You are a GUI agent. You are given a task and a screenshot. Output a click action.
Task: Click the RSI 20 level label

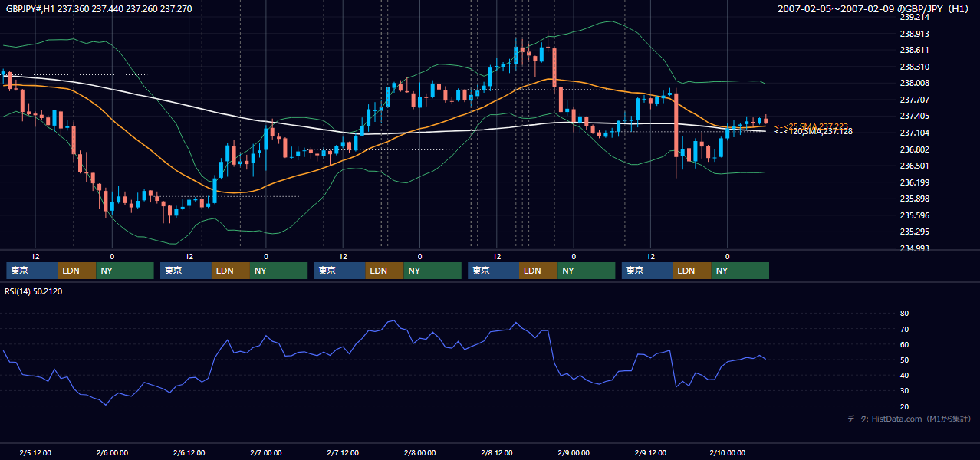coord(905,406)
